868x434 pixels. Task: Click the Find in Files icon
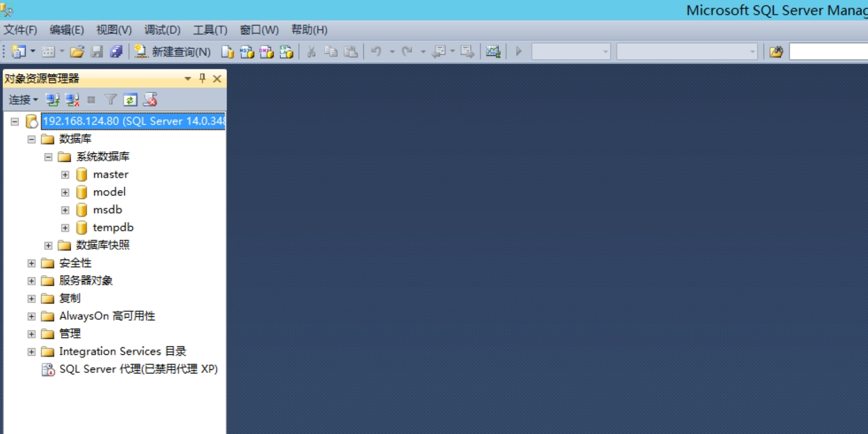click(776, 51)
